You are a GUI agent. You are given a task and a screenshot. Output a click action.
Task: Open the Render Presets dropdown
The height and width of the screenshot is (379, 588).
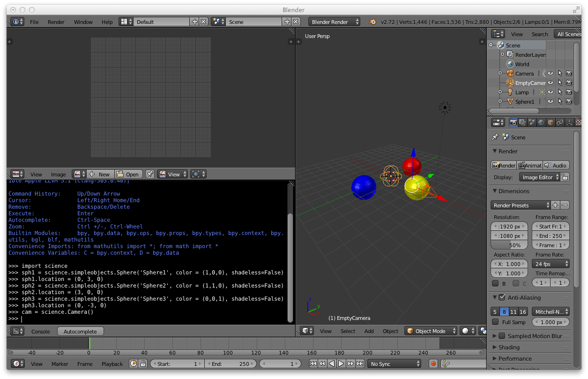point(521,205)
